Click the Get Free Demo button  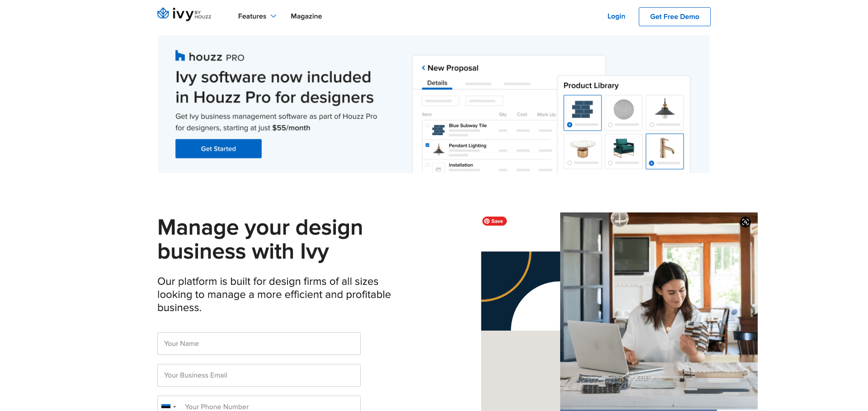pyautogui.click(x=675, y=17)
